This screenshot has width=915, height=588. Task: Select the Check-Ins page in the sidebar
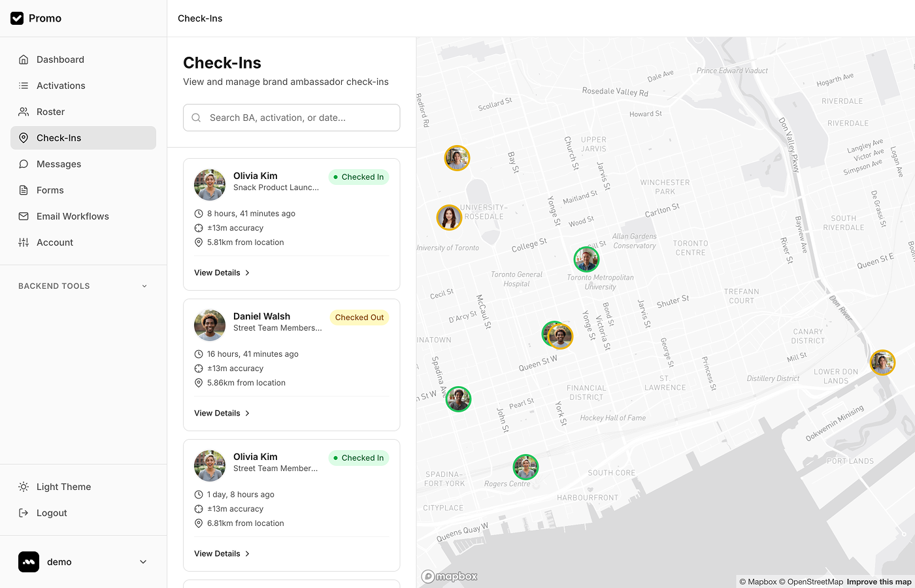point(59,138)
